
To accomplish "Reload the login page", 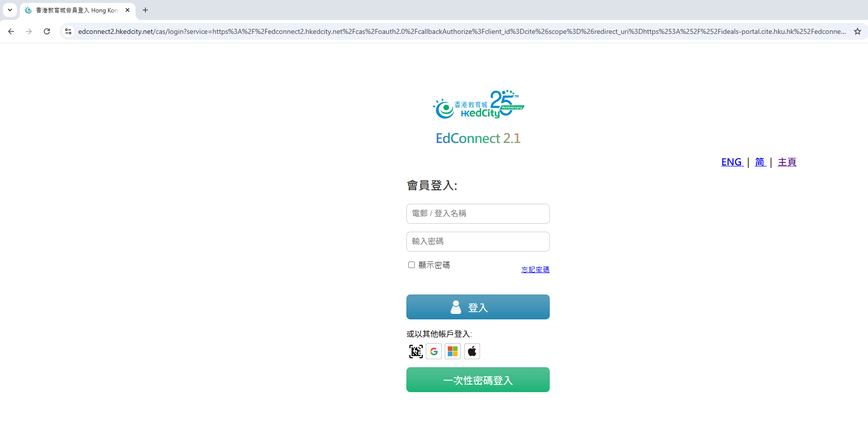I will click(47, 31).
